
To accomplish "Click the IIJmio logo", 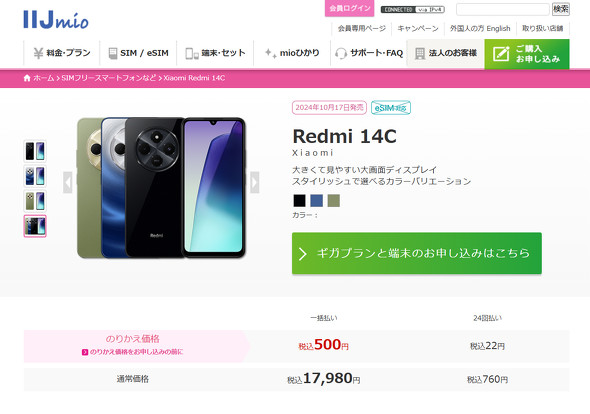I will click(56, 20).
